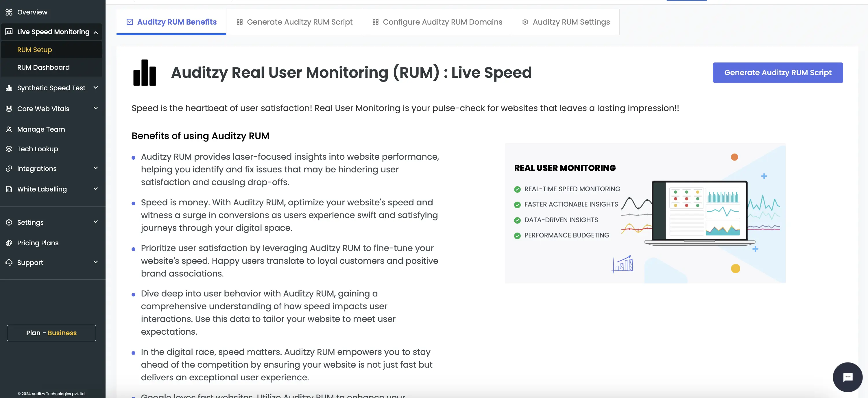The width and height of the screenshot is (868, 398).
Task: Select the Auditzy RUM Benefits tab
Action: (x=171, y=21)
